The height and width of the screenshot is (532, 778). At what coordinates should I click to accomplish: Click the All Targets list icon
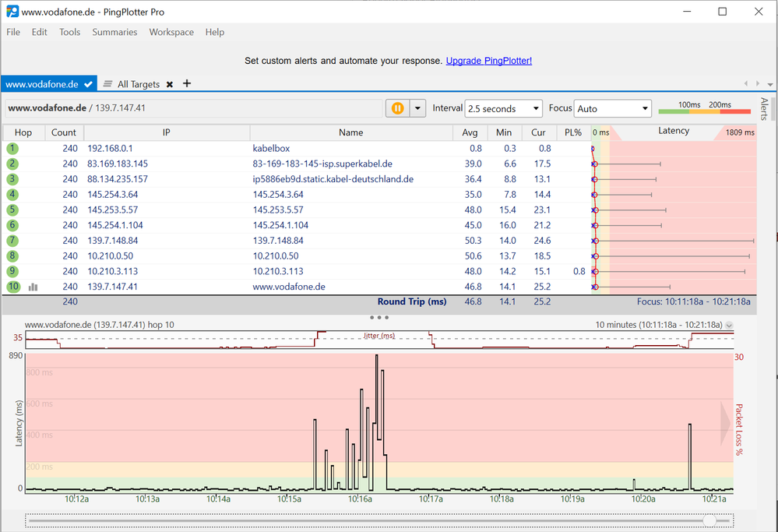pyautogui.click(x=107, y=84)
